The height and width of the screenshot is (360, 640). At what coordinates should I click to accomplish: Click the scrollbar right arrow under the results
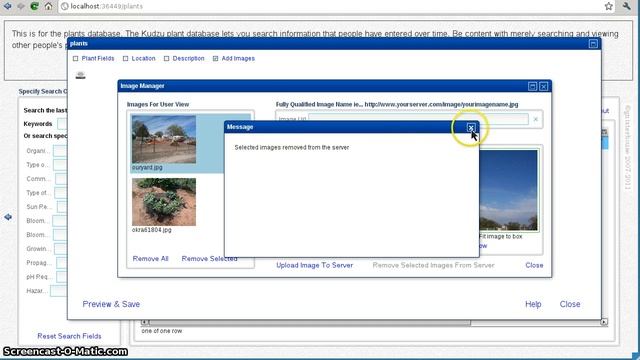tap(604, 322)
